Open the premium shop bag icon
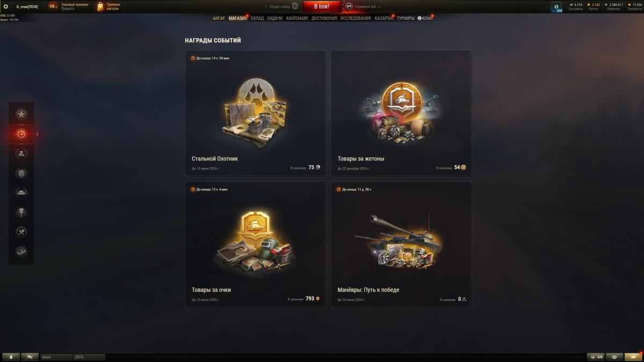Image resolution: width=644 pixels, height=362 pixels. tap(100, 6)
